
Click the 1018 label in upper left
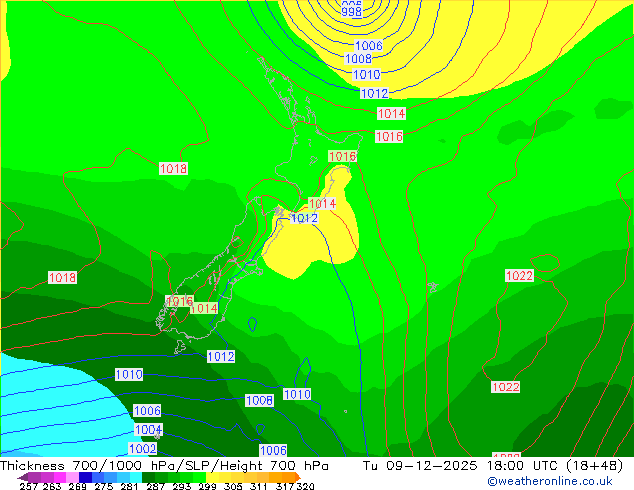coord(173,169)
